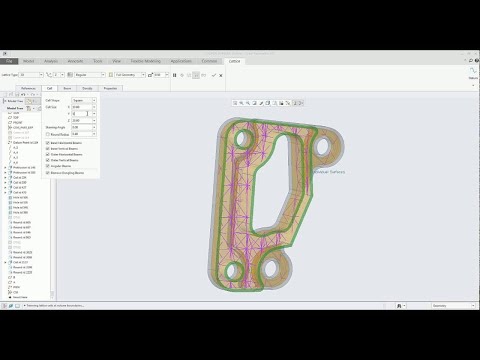This screenshot has height=360, width=480.
Task: Pause the lattice feature preview
Action: 174,75
